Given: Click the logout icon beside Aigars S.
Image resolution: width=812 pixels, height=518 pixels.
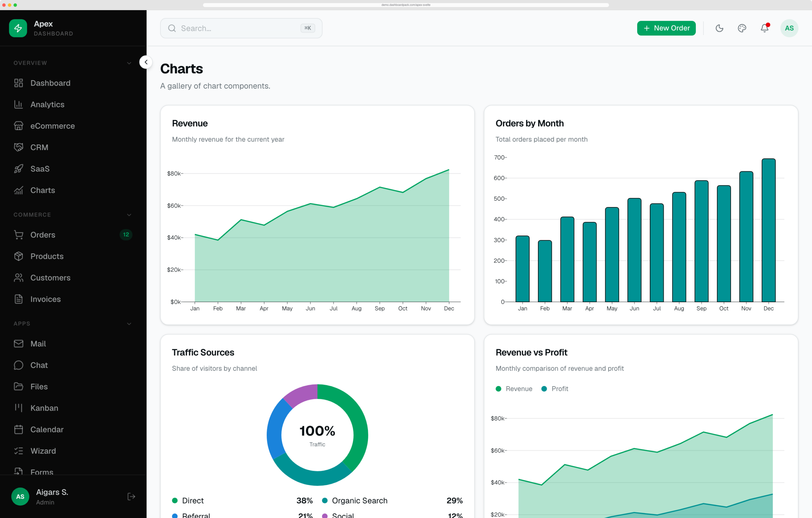Looking at the screenshot, I should [x=131, y=496].
